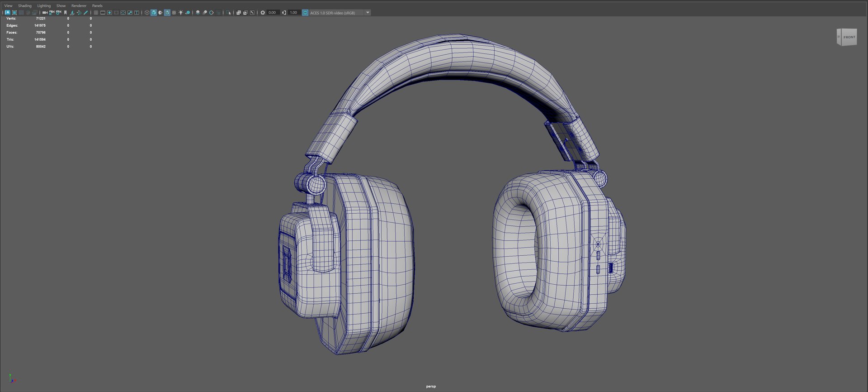Toggle X-Ray Joints display
This screenshot has height=392, width=868.
point(252,13)
